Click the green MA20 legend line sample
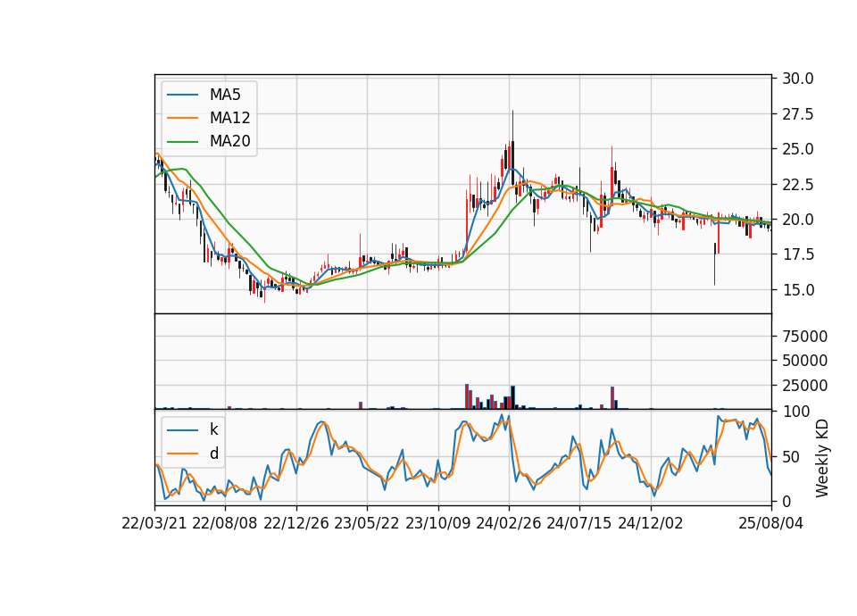This screenshot has height=616, width=857. [182, 141]
